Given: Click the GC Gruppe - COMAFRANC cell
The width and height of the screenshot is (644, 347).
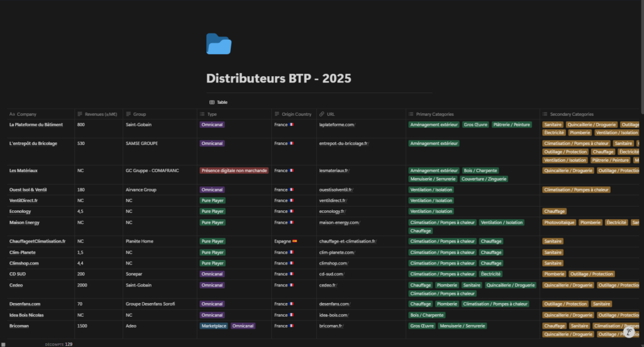Looking at the screenshot, I should (x=160, y=174).
